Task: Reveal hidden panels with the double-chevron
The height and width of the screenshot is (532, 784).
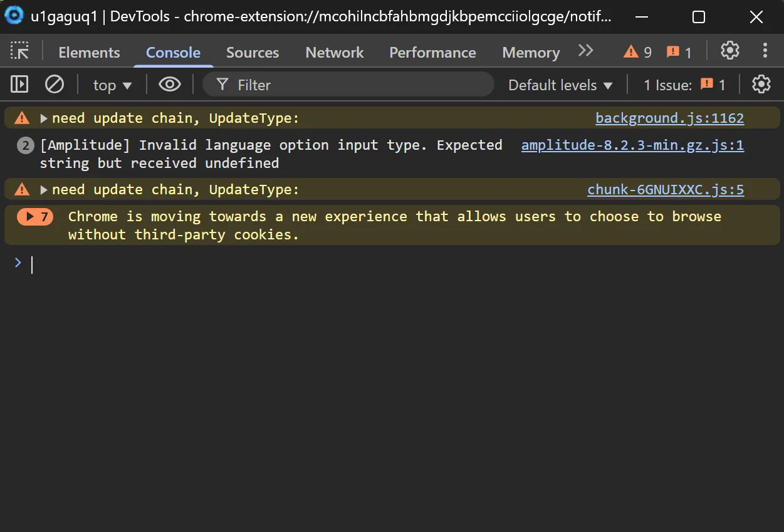Action: pyautogui.click(x=585, y=51)
